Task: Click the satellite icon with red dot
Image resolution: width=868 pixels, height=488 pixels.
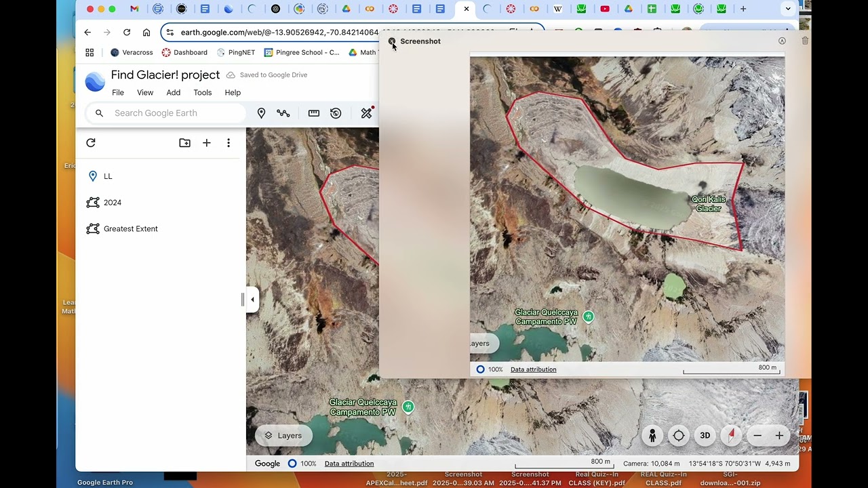Action: [x=367, y=113]
